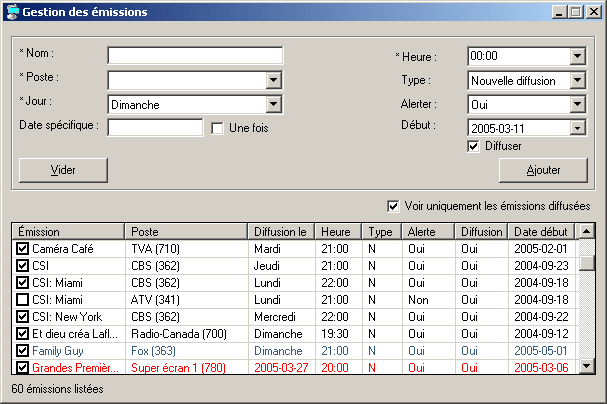Click the Family Guy row name
The height and width of the screenshot is (404, 607).
coord(58,351)
